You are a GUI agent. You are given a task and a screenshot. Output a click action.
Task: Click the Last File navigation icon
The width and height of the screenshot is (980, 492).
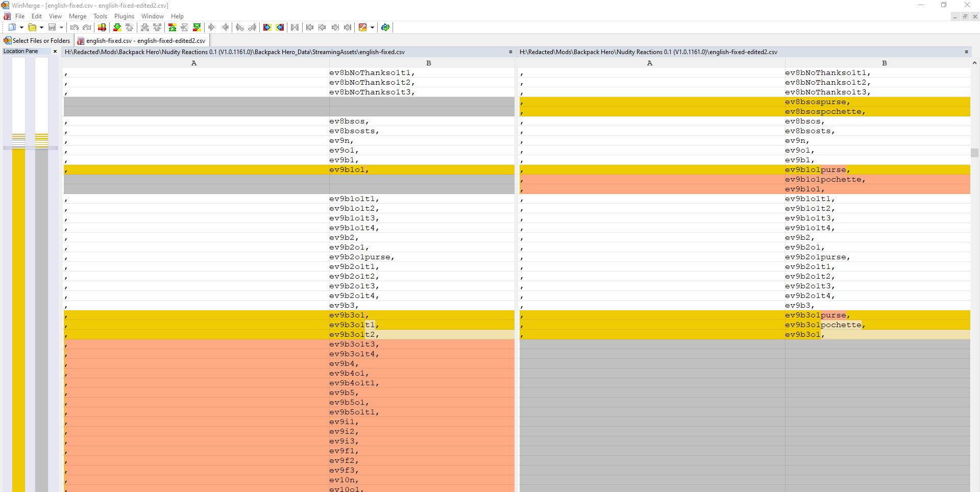348,27
